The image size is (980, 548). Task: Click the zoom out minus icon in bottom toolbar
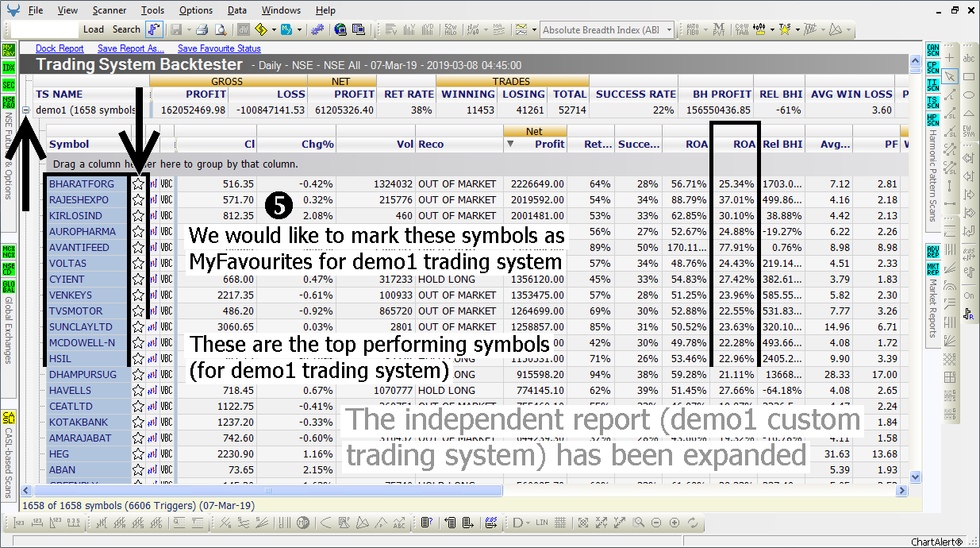(x=656, y=523)
